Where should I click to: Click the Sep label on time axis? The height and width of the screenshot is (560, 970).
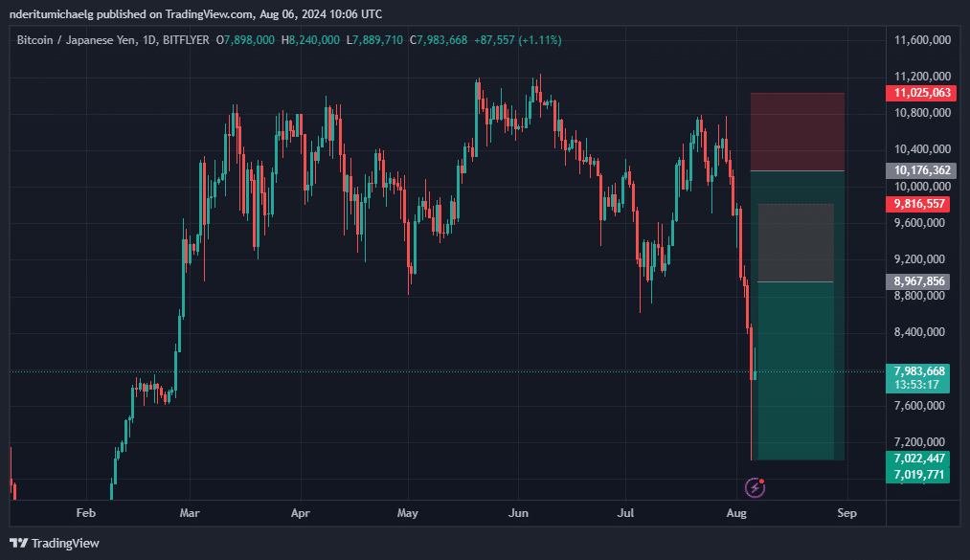click(x=846, y=513)
